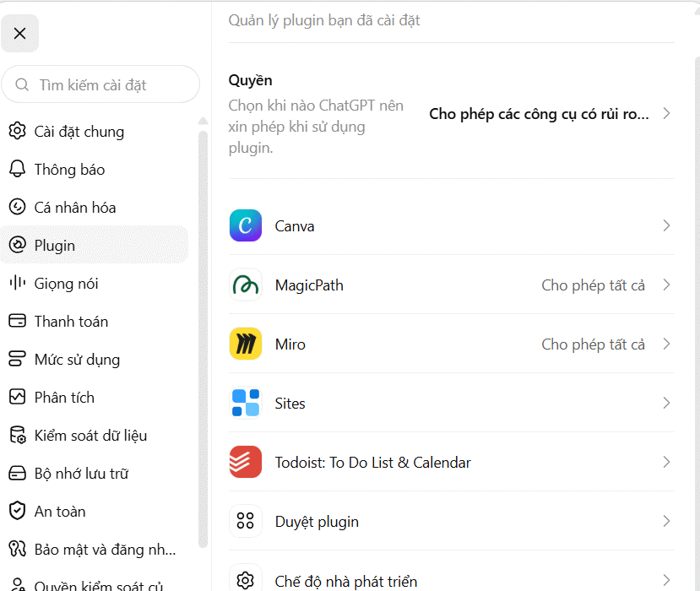Open Phân tích section
The image size is (700, 591).
point(95,397)
